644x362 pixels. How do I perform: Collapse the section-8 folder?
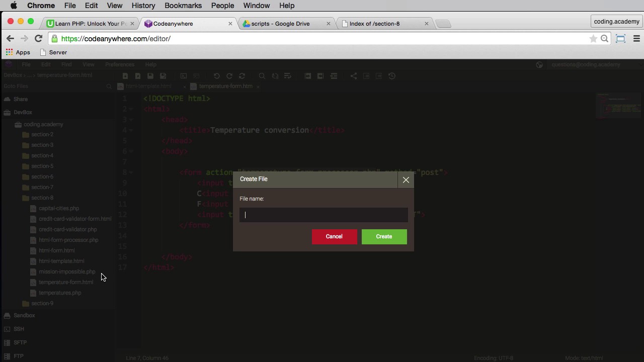42,198
